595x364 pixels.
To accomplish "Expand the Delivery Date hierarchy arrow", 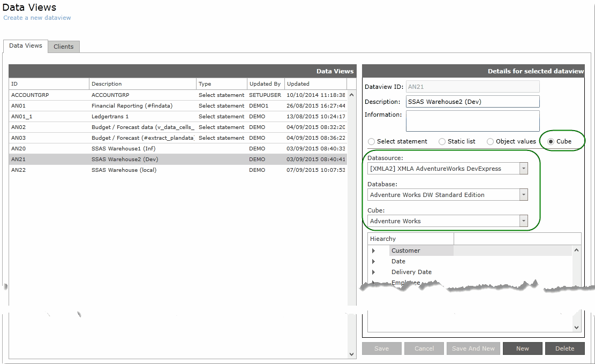I will (373, 272).
